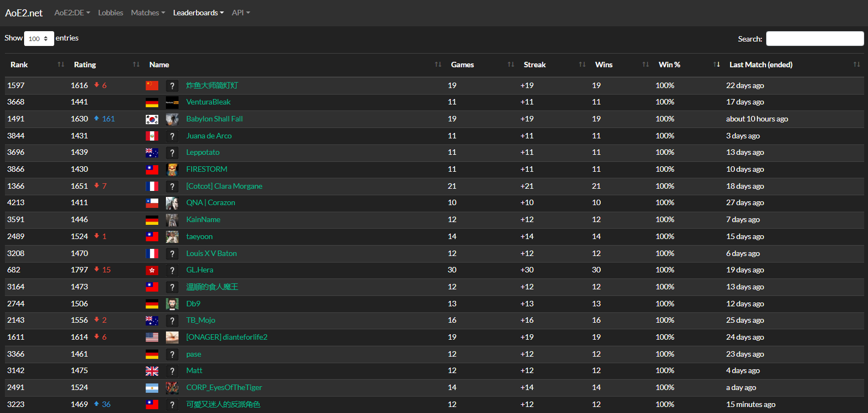Image resolution: width=868 pixels, height=413 pixels.
Task: Click the AoE2.net site logo
Action: coord(24,13)
